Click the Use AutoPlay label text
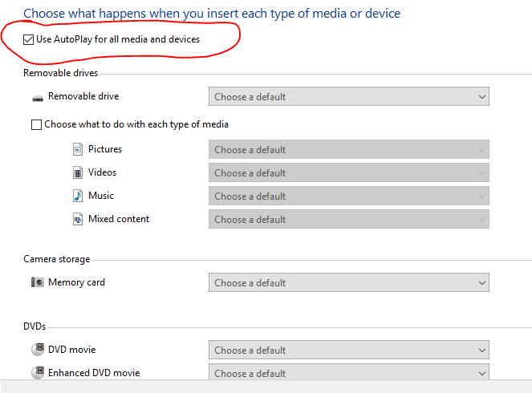The height and width of the screenshot is (393, 532). (x=118, y=39)
